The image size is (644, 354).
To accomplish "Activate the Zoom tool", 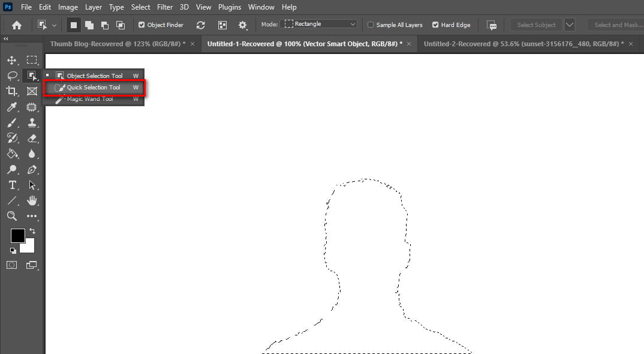I will 12,216.
